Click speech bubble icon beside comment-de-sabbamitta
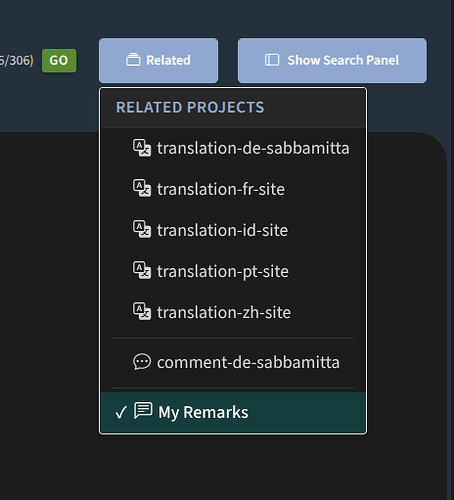Image resolution: width=454 pixels, height=500 pixels. (142, 362)
